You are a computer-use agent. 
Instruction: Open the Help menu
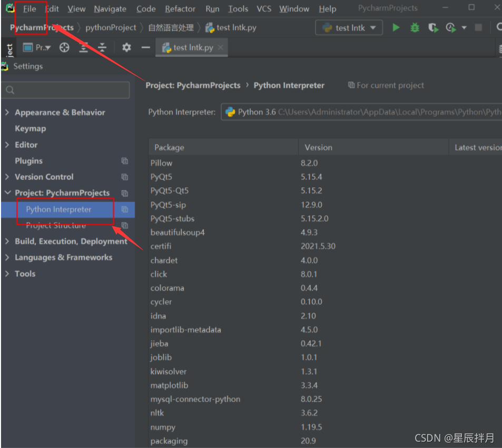tap(327, 8)
